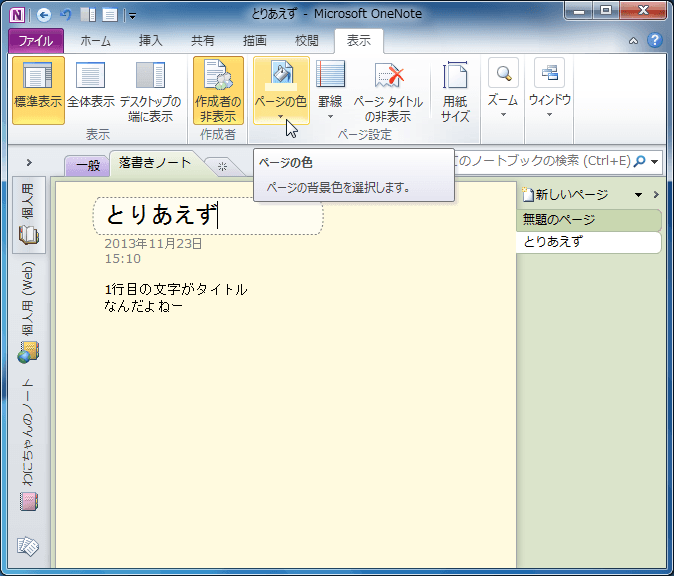Open the わにちゃんのノート notebook in the sidebar
Viewport: 674px width, 576px height.
[x=29, y=445]
